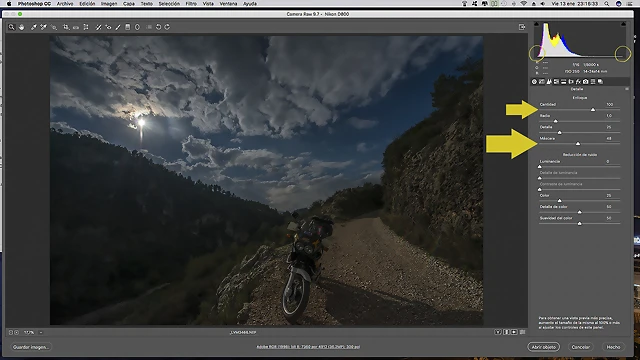Image resolution: width=640 pixels, height=360 pixels.
Task: Click the Máscara slider handle
Action: (x=578, y=144)
